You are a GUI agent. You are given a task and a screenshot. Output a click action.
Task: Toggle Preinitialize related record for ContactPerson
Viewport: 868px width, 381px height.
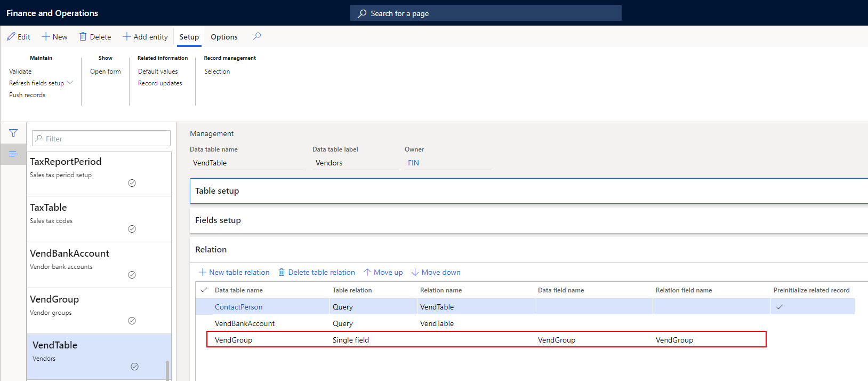pos(779,307)
